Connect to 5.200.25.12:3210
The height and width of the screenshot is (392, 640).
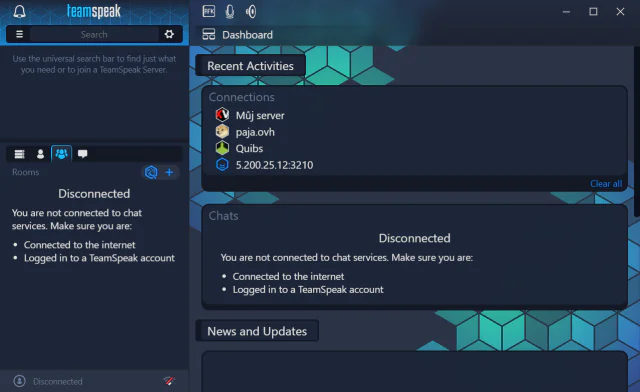(274, 165)
